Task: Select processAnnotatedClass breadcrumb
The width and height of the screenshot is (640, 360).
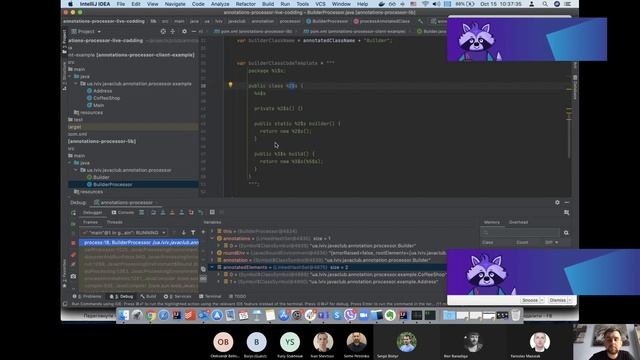Action: tap(382, 21)
